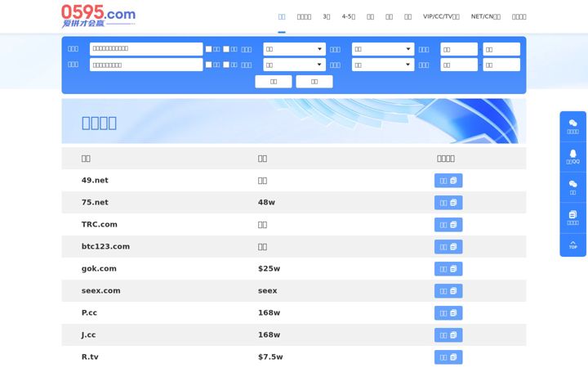Tick the second checkbox in the top filter row
Viewport: 588px width, 368px height.
[x=226, y=49]
